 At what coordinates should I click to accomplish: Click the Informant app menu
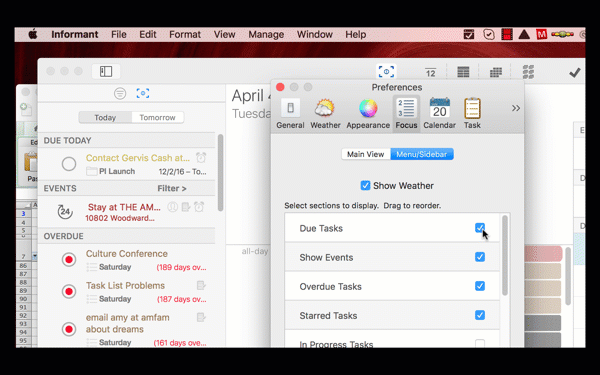75,34
